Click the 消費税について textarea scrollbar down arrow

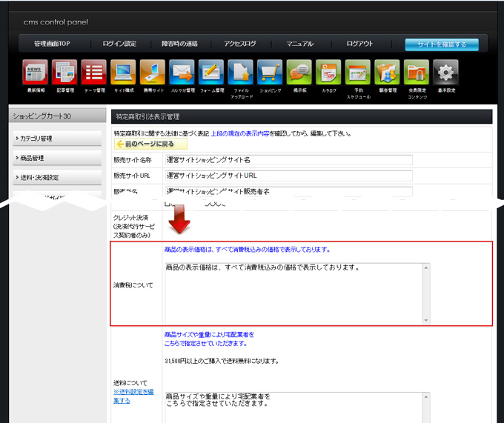click(425, 320)
